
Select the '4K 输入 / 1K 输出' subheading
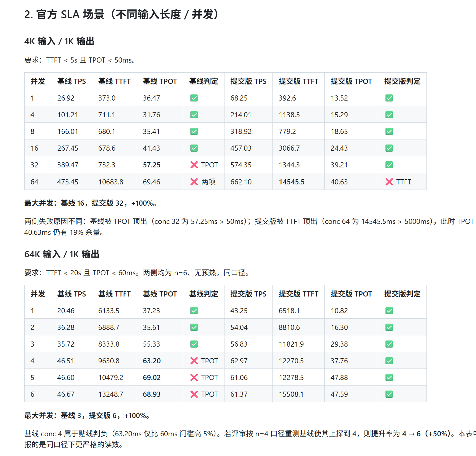pos(59,41)
